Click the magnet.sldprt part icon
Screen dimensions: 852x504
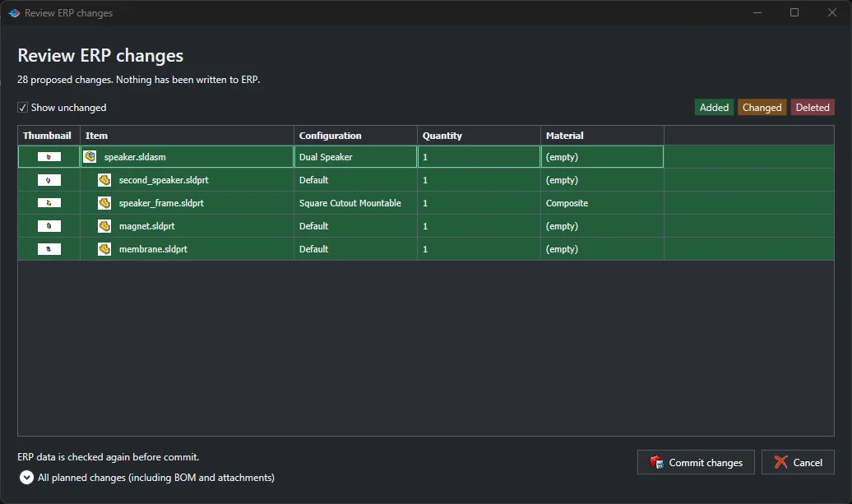104,226
